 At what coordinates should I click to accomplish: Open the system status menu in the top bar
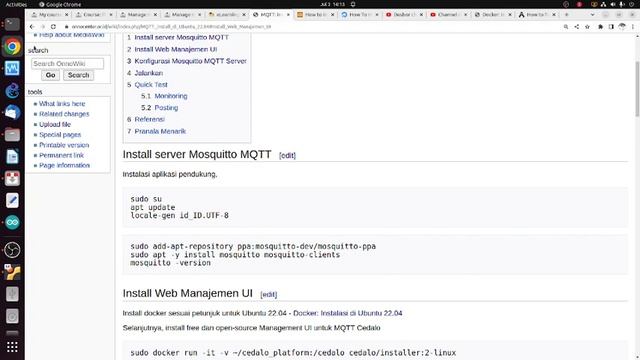click(x=612, y=4)
